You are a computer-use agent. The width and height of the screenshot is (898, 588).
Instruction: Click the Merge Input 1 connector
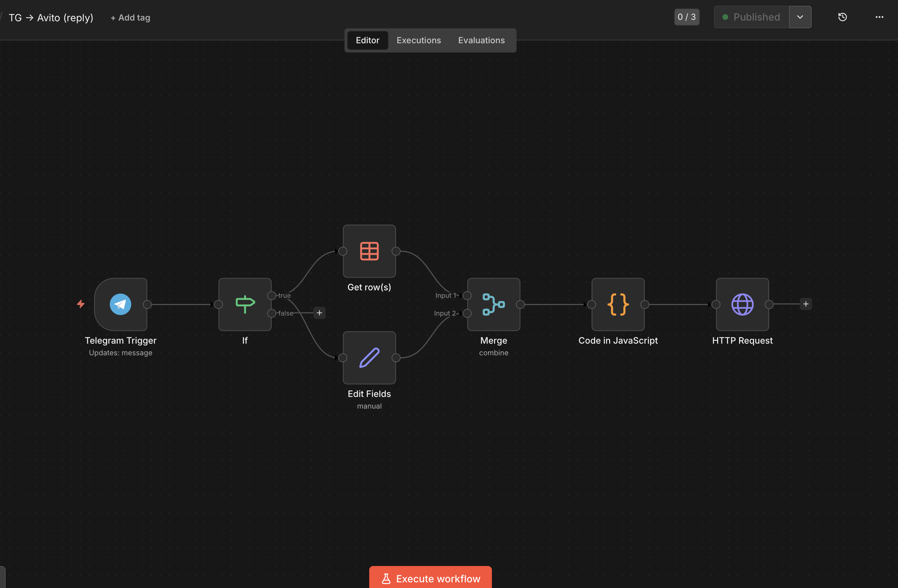tap(467, 295)
